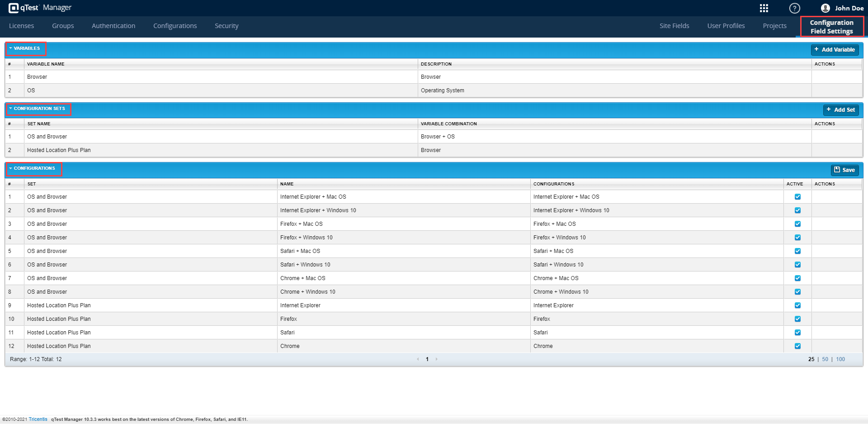Toggle Active checkbox for Firefox + Mac OS
The height and width of the screenshot is (424, 868).
[x=797, y=224]
